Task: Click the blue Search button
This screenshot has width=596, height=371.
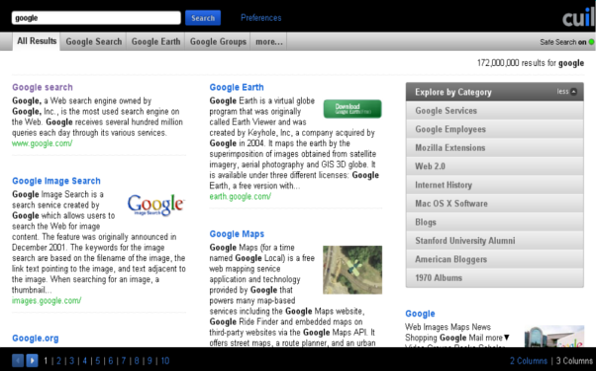Action: pos(203,18)
